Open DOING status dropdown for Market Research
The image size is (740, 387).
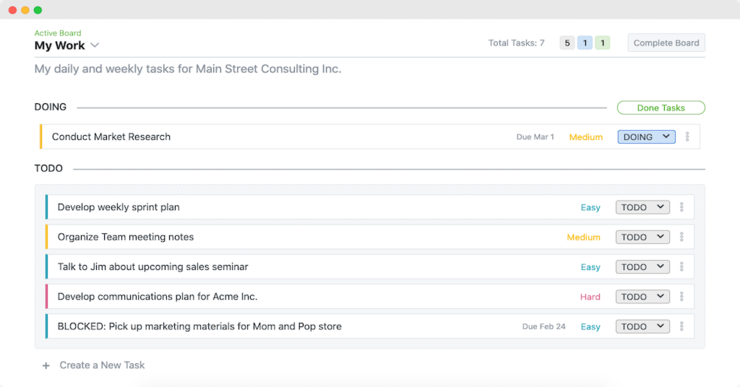[x=646, y=137]
